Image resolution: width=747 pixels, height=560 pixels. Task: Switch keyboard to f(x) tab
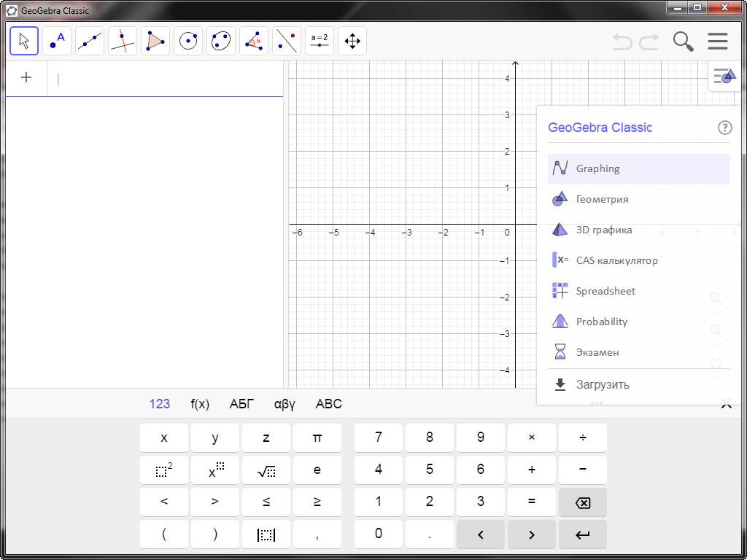coord(200,404)
